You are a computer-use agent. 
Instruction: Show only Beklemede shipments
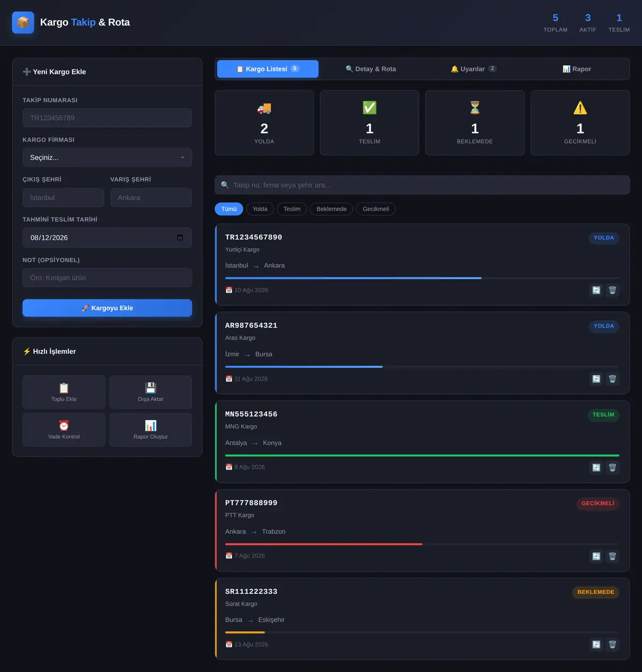tap(332, 209)
